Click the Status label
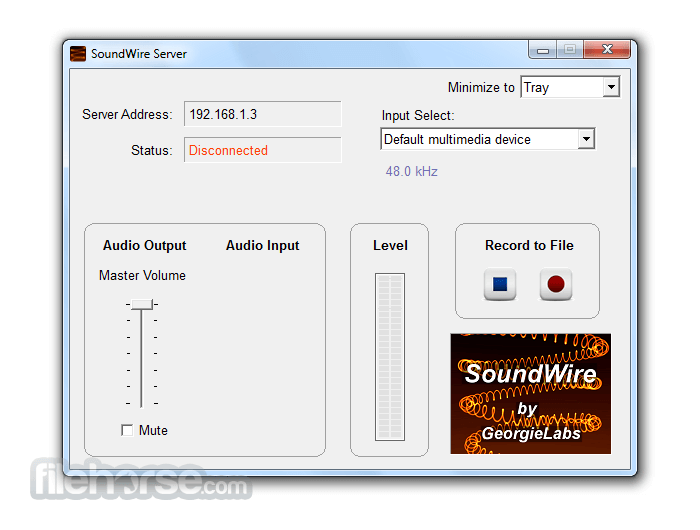Image resolution: width=700 pixels, height=530 pixels. pos(152,150)
